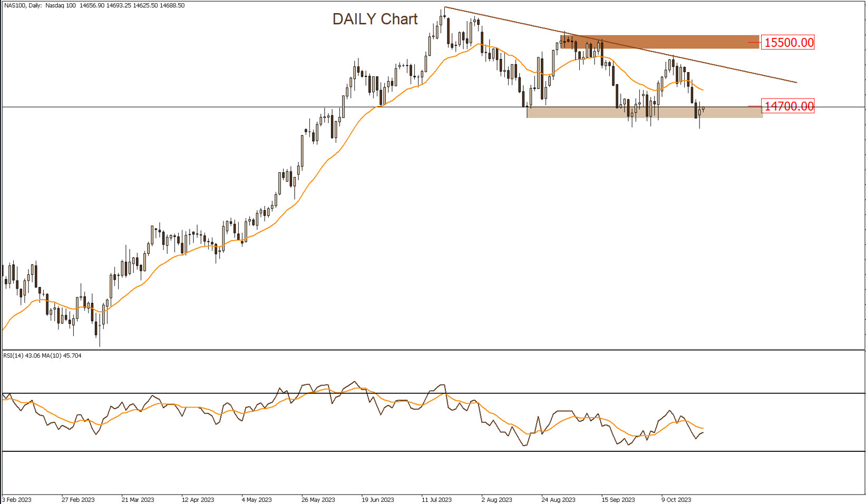The height and width of the screenshot is (504, 866).
Task: Click the 15 Sep 2023 date label
Action: 618,499
